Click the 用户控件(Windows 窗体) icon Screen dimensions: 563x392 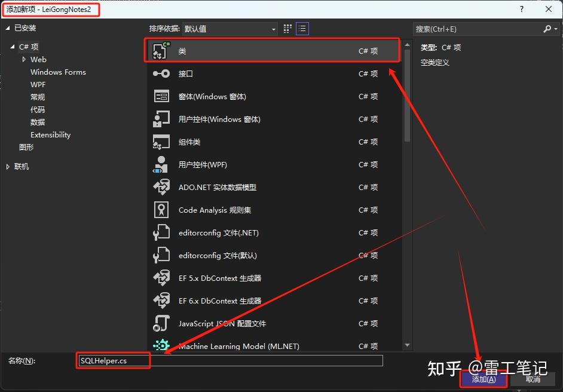tap(161, 119)
